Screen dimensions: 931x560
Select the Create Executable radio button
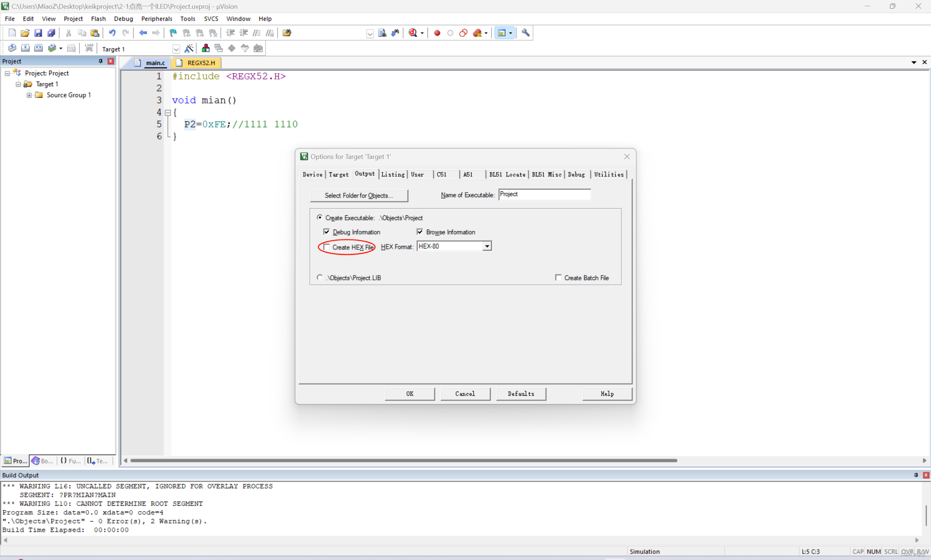pos(320,217)
